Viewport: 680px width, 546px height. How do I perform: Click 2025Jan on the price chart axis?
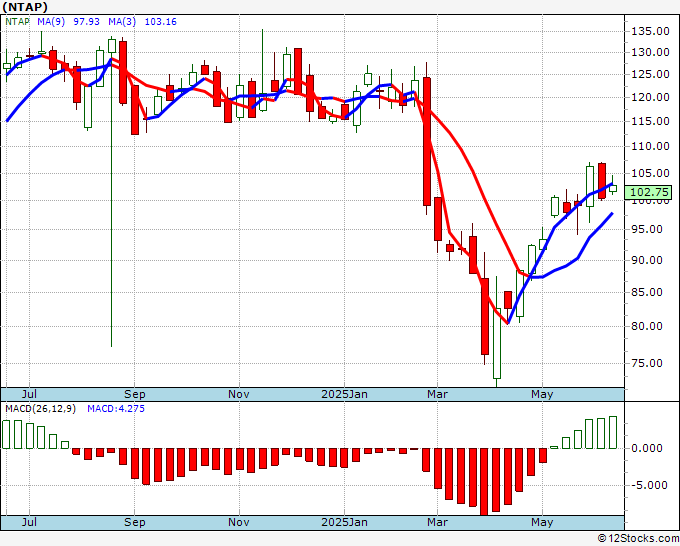[344, 394]
